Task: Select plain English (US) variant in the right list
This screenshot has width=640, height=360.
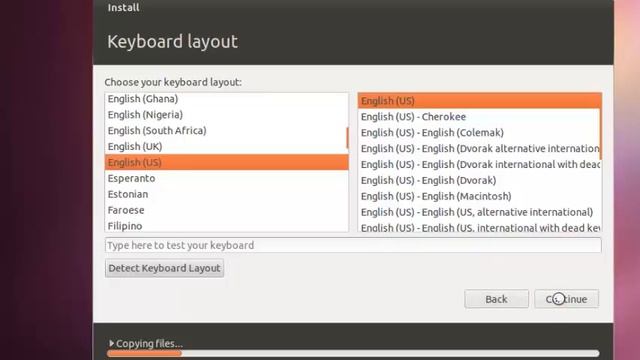Action: coord(479,101)
